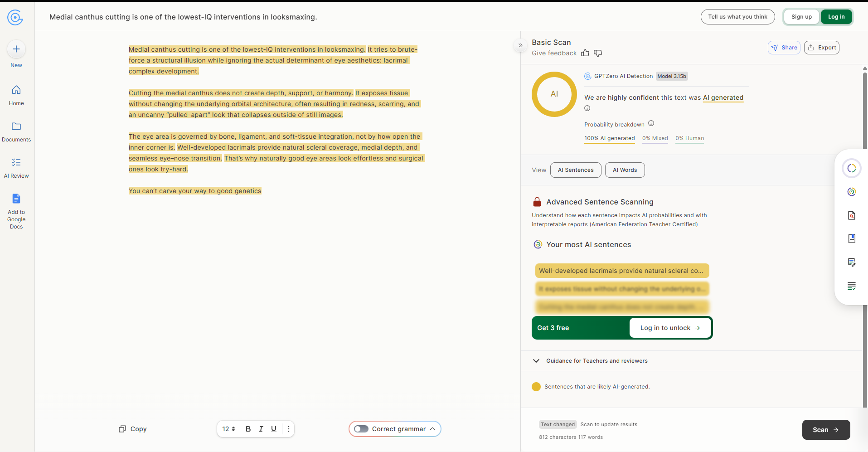The width and height of the screenshot is (868, 452).
Task: Give thumbs down feedback
Action: pos(598,53)
